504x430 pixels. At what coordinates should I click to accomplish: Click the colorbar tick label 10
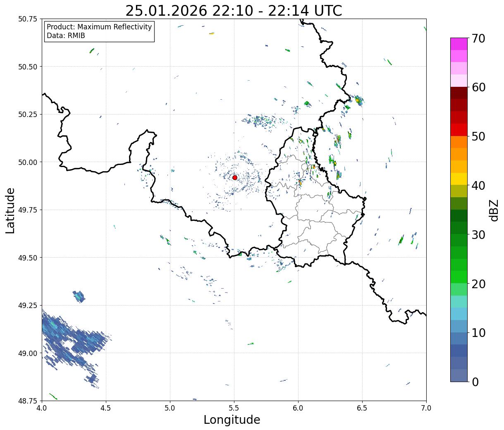click(x=478, y=332)
